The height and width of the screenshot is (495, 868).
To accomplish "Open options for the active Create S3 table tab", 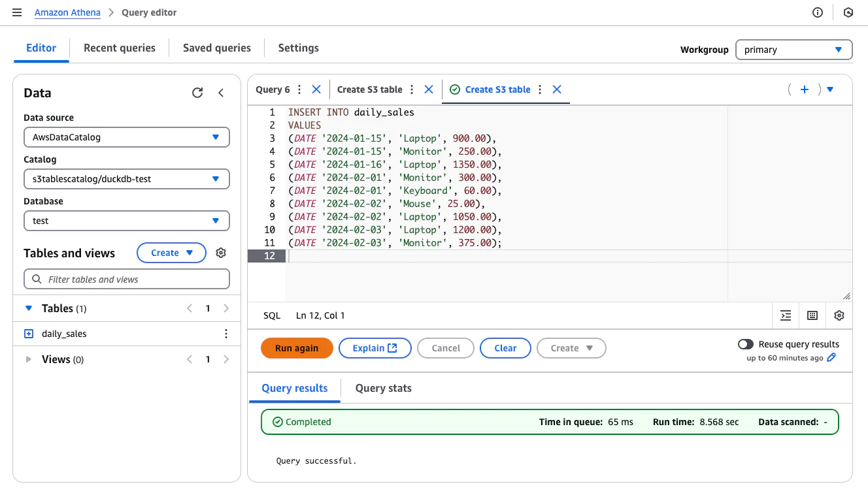I will [540, 89].
